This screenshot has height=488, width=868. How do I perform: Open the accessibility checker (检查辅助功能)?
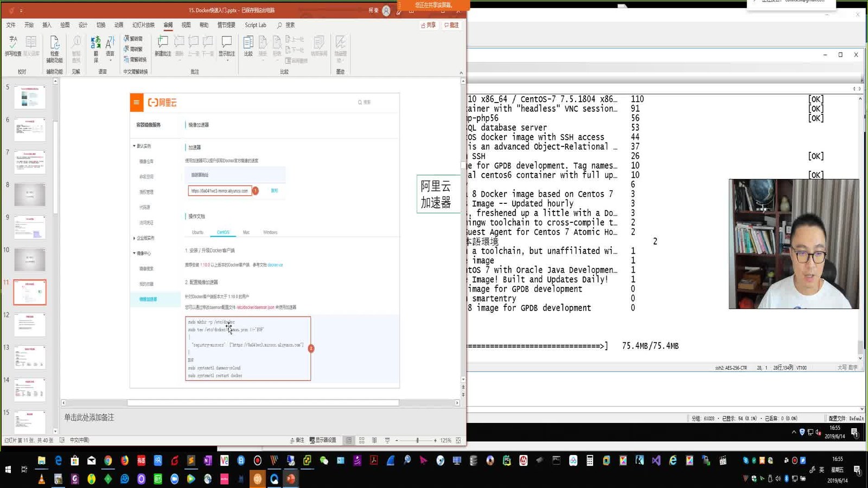click(x=54, y=49)
